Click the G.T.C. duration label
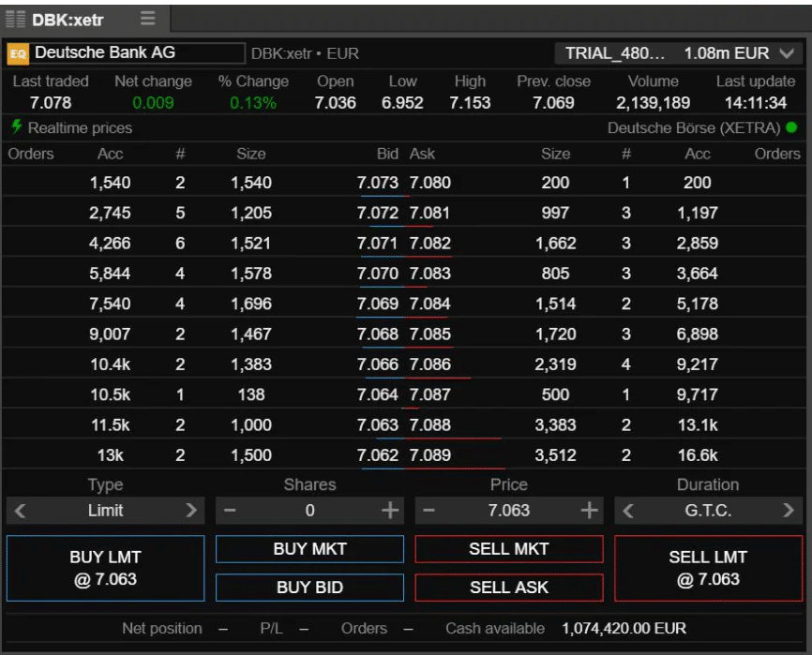Viewport: 812px width, 655px height. [708, 511]
